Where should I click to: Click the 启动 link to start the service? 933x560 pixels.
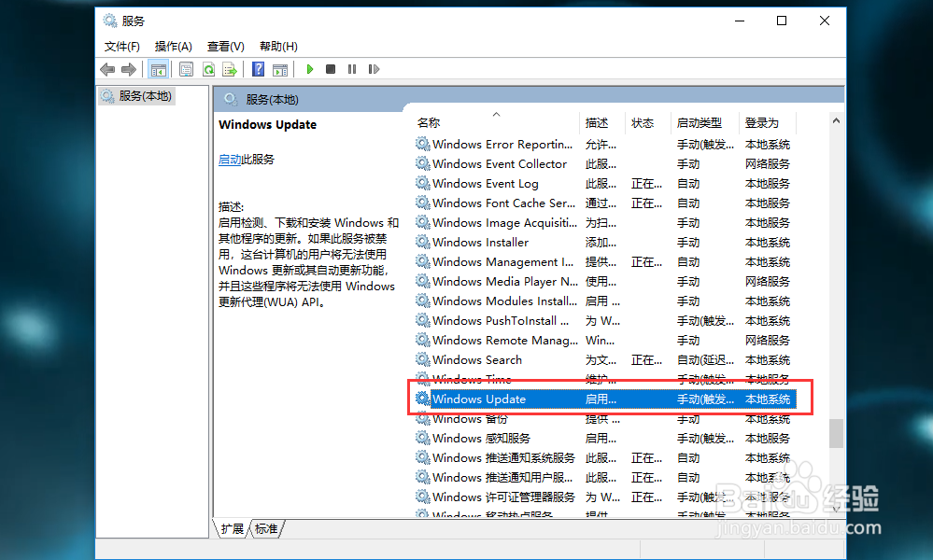click(230, 160)
